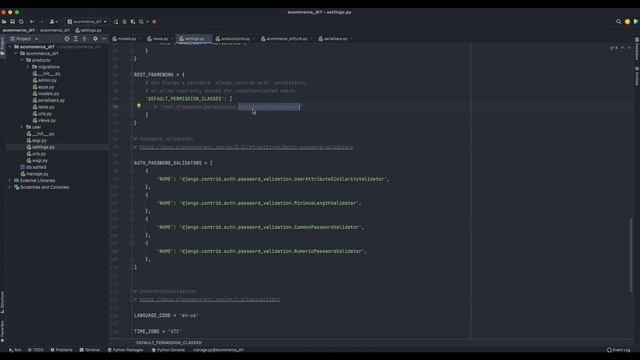Expand the migrations folder
The image size is (640, 360).
coord(28,67)
